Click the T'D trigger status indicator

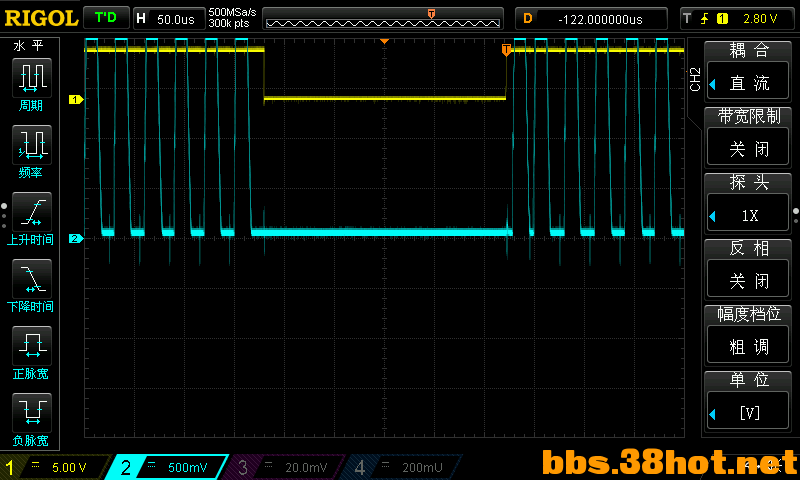coord(106,18)
